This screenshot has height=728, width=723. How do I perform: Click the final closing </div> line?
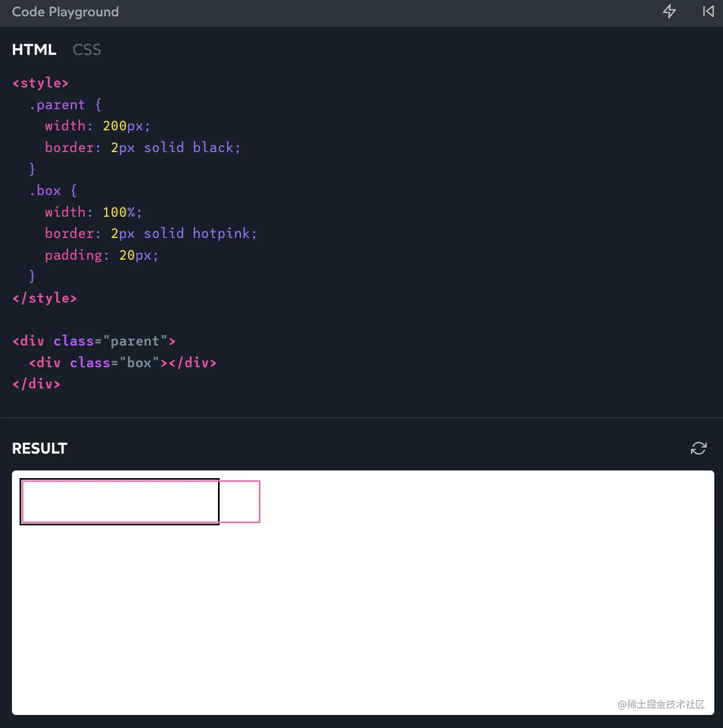[x=36, y=384]
